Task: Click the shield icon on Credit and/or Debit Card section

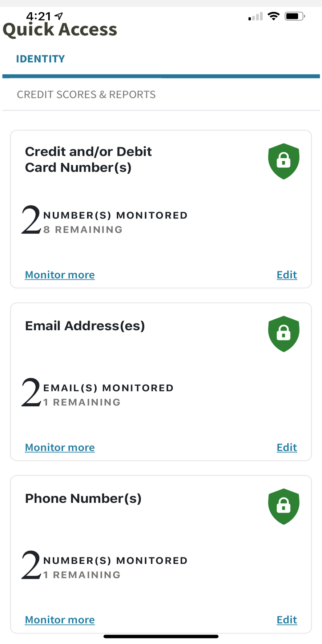Action: [283, 161]
